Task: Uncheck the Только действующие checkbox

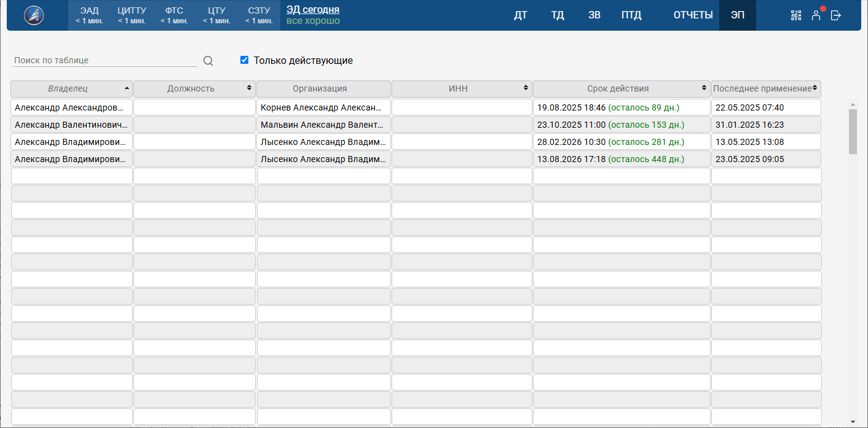Action: pos(244,60)
